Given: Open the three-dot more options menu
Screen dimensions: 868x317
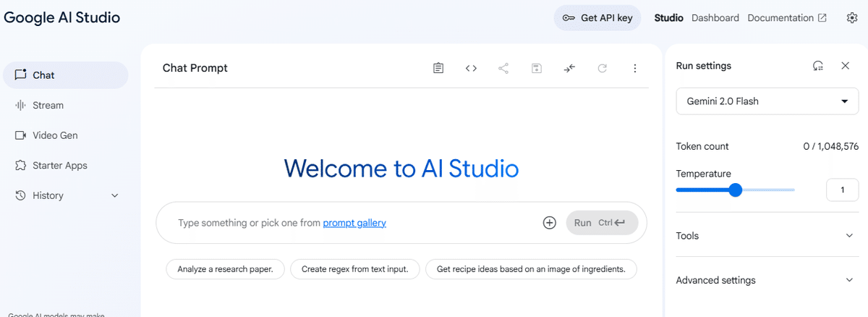Looking at the screenshot, I should tap(635, 68).
